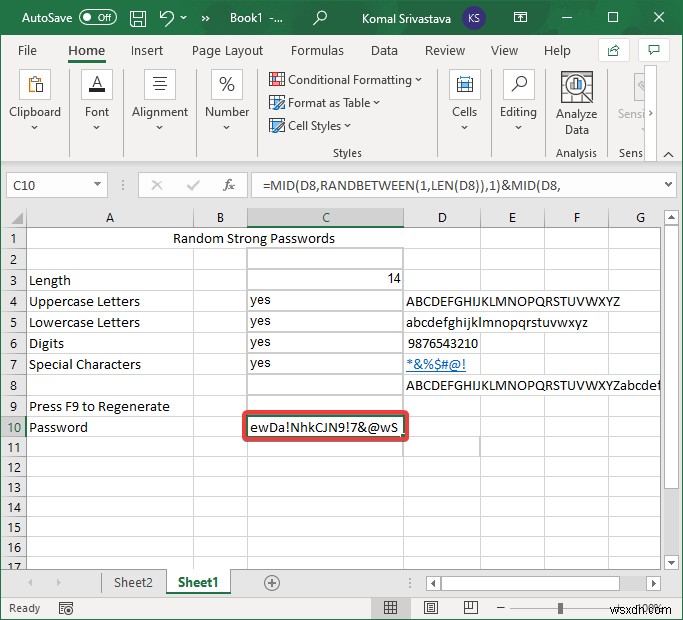This screenshot has width=683, height=620.
Task: Switch to the Sheet2 tab
Action: coord(133,582)
